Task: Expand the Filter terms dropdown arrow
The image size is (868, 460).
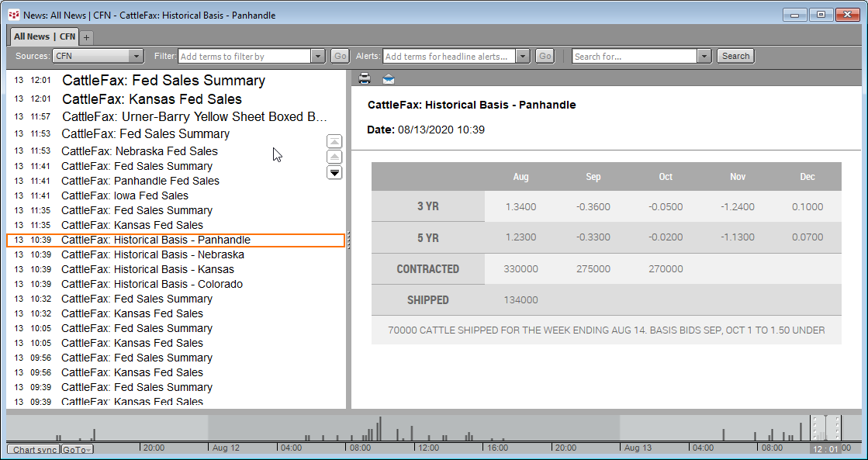Action: click(x=317, y=56)
